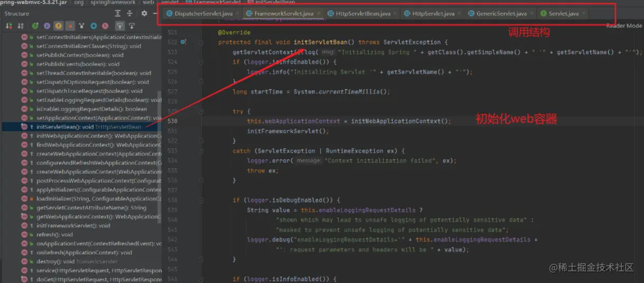
Task: Toggle Show Lambdas pink icon
Action: point(105,25)
